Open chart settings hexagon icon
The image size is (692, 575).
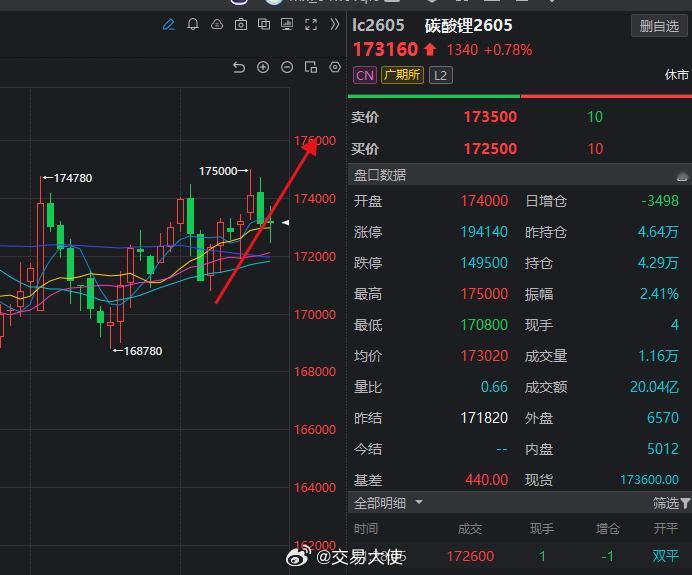pos(335,68)
